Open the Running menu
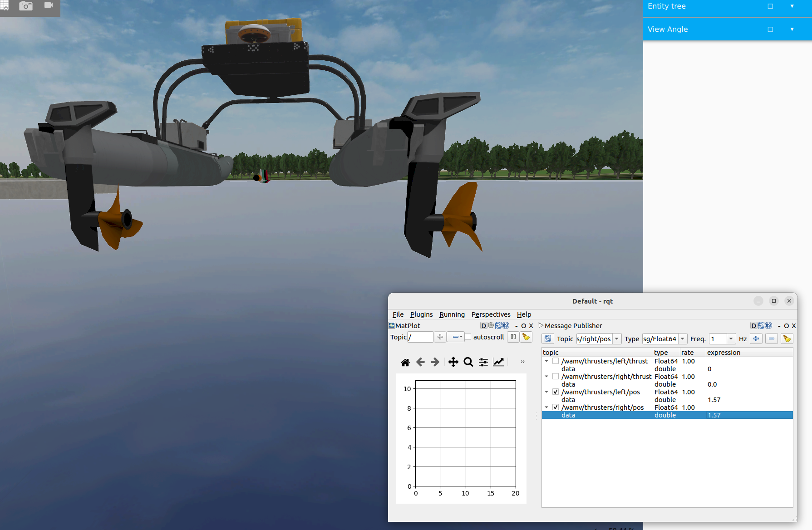This screenshot has height=530, width=812. [x=452, y=314]
